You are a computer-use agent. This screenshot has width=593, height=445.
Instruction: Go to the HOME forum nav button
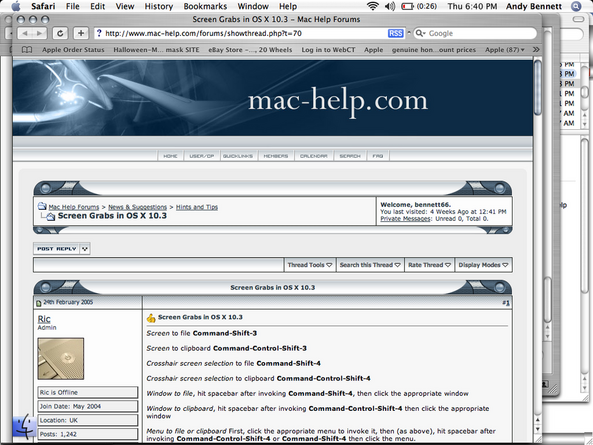point(170,156)
